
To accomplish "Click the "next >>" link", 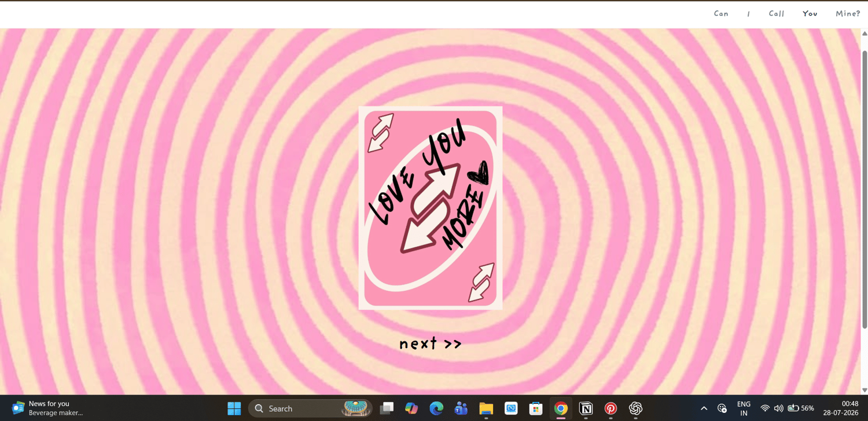I will (x=431, y=343).
